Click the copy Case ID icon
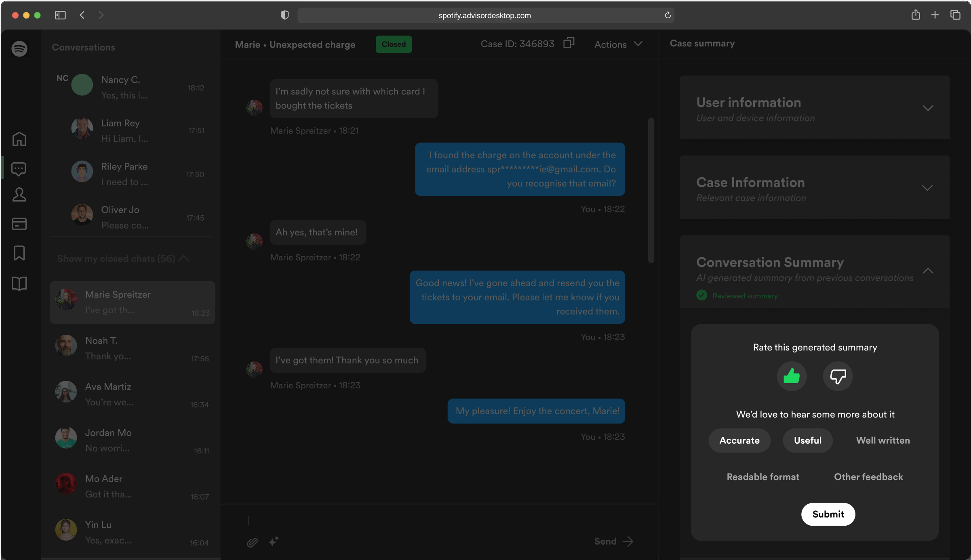This screenshot has width=971, height=560. 569,43
